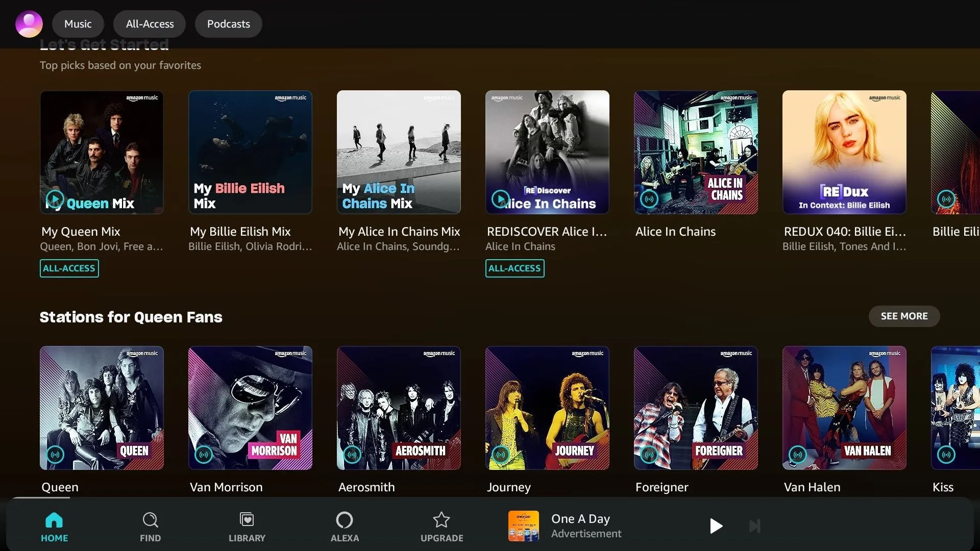This screenshot has width=980, height=551.
Task: Select the My Alice In Chains Mix title
Action: [x=399, y=232]
